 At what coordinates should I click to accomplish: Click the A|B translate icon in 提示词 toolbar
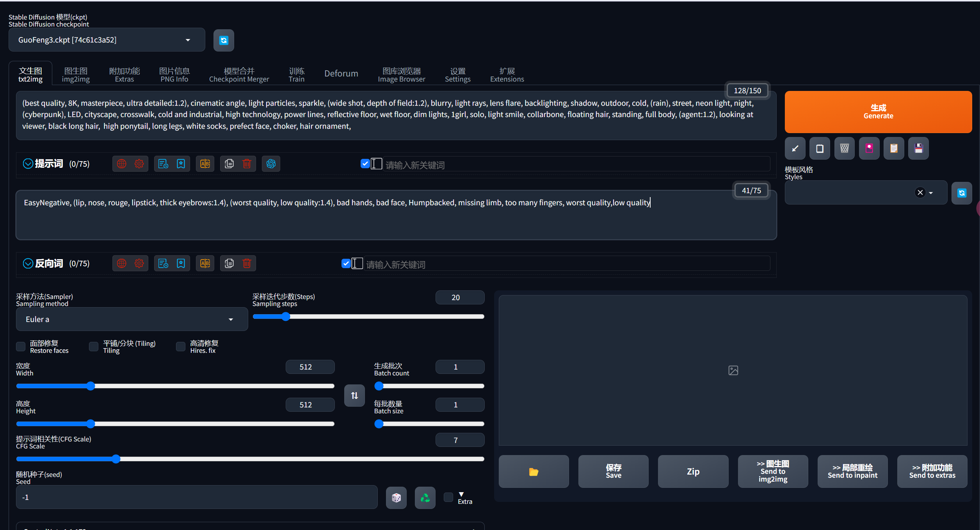click(x=205, y=164)
